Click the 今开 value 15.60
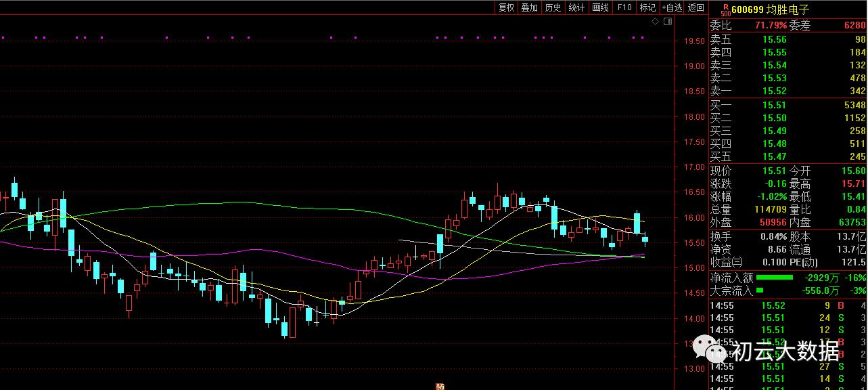 click(854, 171)
